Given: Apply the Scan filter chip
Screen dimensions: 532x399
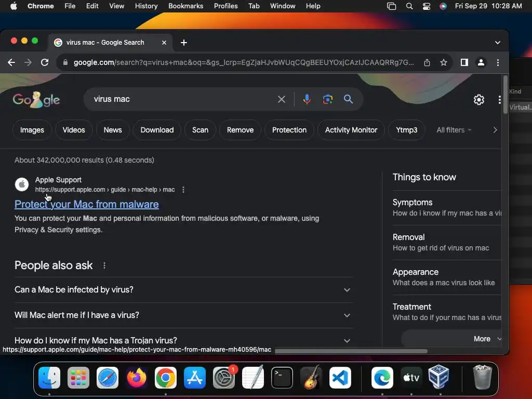Looking at the screenshot, I should click(x=200, y=130).
